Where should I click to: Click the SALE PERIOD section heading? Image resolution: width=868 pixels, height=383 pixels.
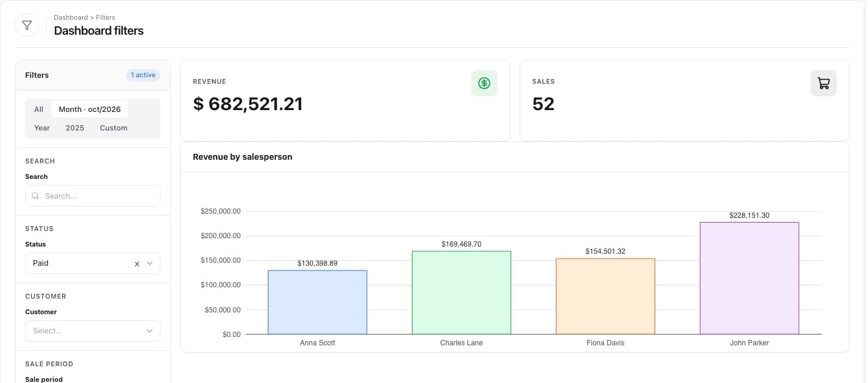click(49, 364)
